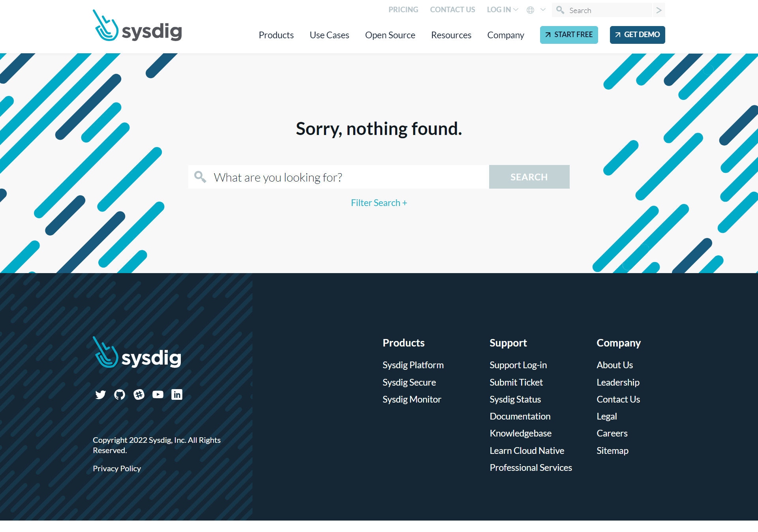Click the Slack/community icon in footer
This screenshot has height=532, width=758.
pyautogui.click(x=139, y=394)
